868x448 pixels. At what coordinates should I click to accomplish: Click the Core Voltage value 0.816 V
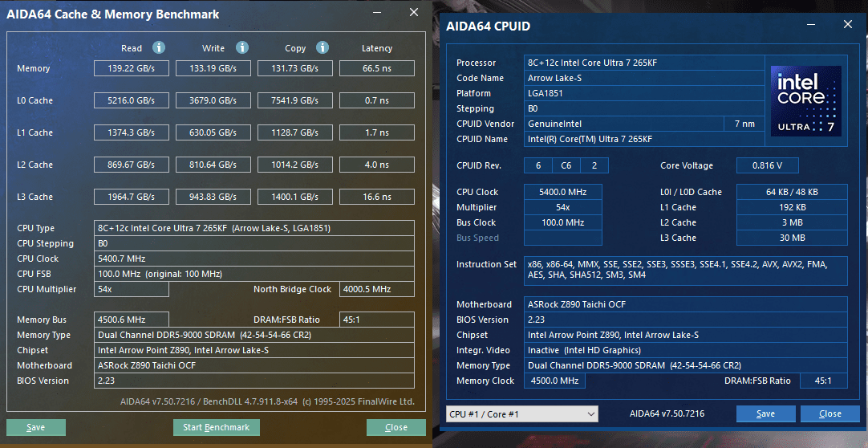[x=767, y=165]
